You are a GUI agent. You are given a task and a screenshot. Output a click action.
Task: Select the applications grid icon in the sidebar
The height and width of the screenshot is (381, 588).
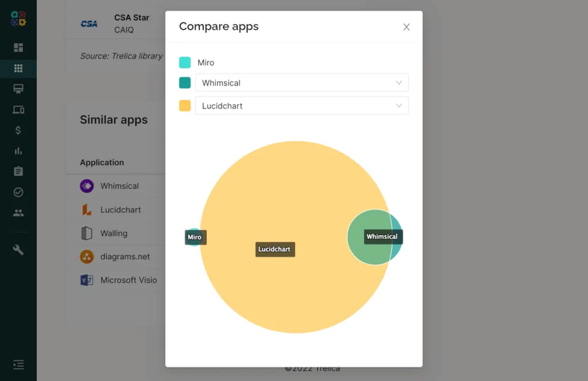[18, 68]
